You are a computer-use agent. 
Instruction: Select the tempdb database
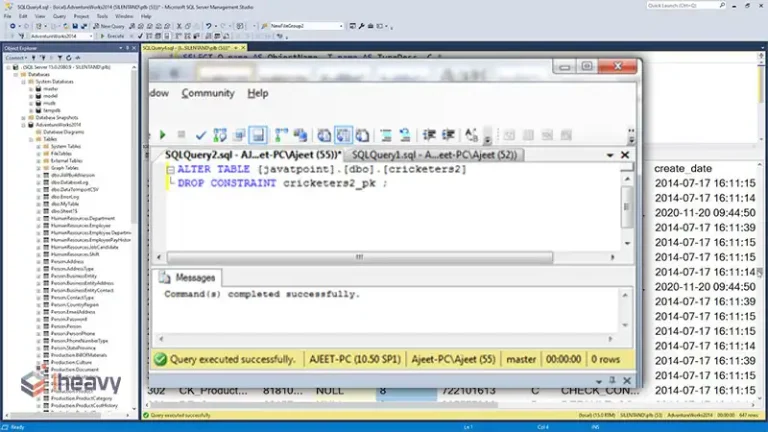[51, 111]
